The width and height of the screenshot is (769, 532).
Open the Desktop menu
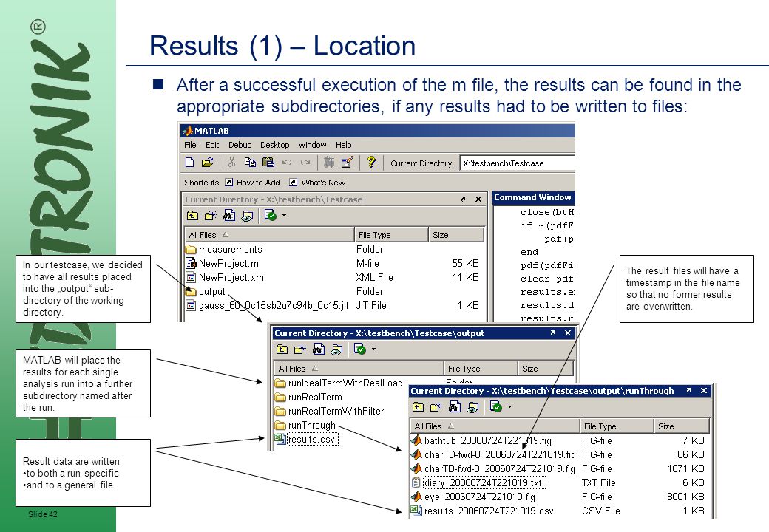point(274,145)
